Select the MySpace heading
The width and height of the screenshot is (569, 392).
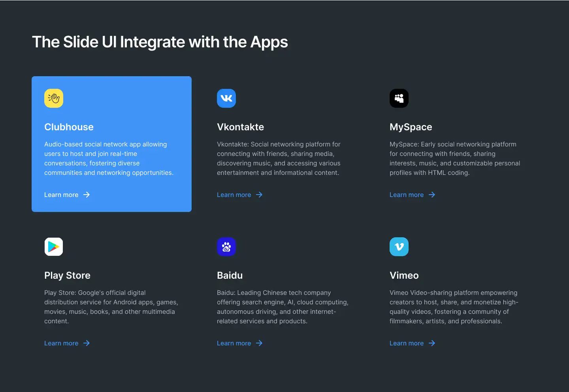(x=411, y=127)
